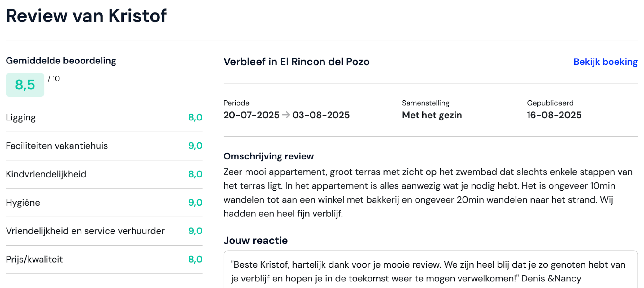Click the Review van Kristof heading

(x=86, y=16)
